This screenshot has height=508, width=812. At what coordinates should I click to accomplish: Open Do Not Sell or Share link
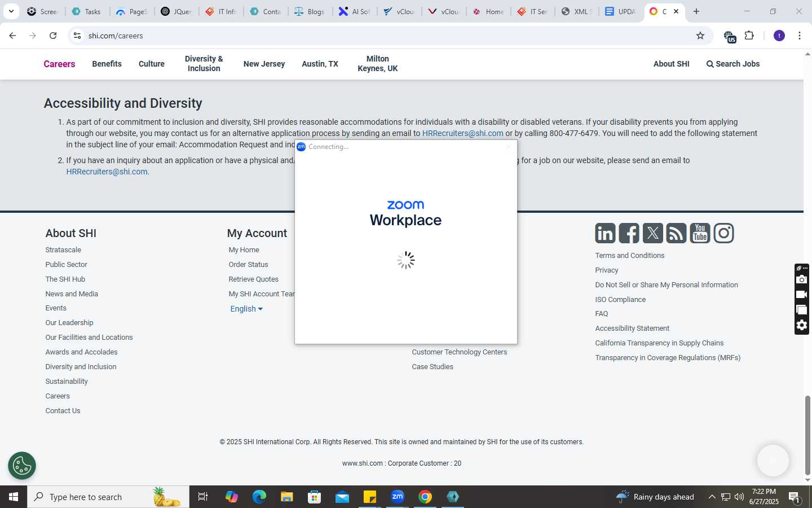(x=667, y=285)
